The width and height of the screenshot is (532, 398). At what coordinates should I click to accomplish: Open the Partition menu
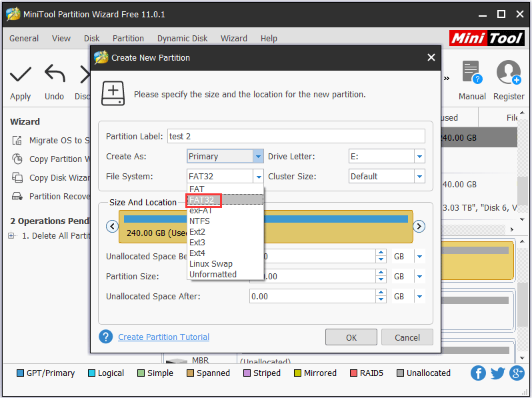click(x=128, y=39)
